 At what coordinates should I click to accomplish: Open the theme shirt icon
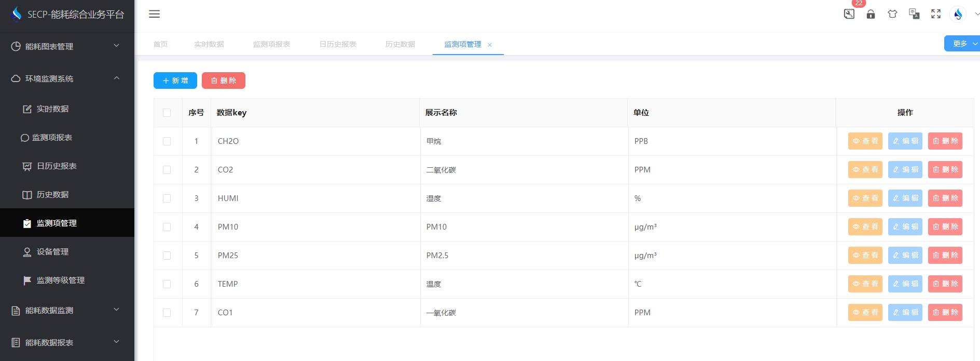tap(892, 14)
